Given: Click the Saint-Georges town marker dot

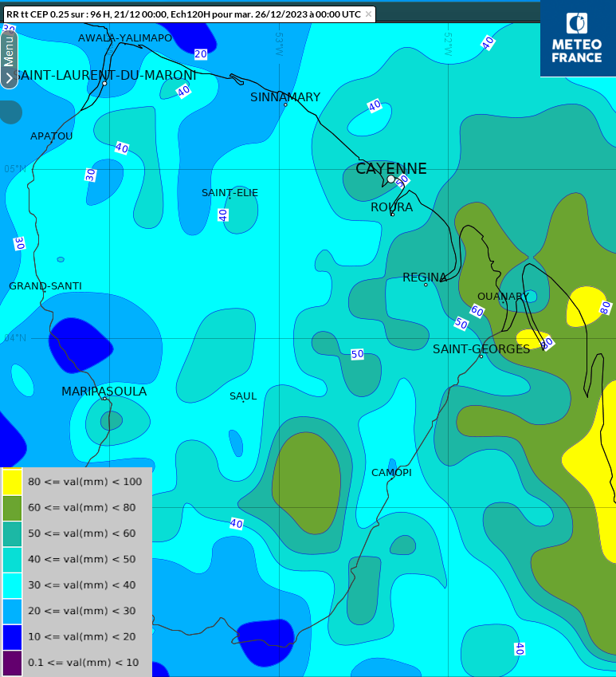Looking at the screenshot, I should 481,356.
